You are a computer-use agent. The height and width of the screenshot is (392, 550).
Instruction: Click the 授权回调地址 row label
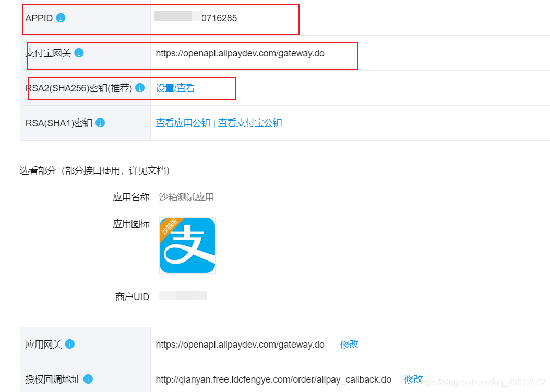click(x=53, y=379)
